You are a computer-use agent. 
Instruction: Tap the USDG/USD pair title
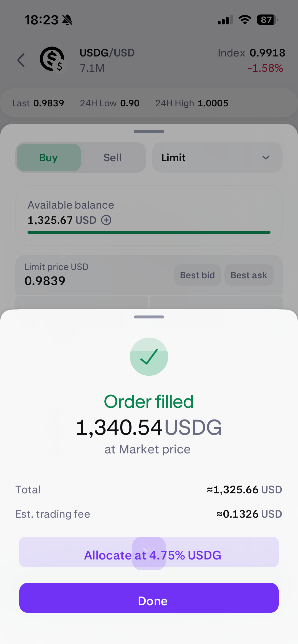(107, 53)
